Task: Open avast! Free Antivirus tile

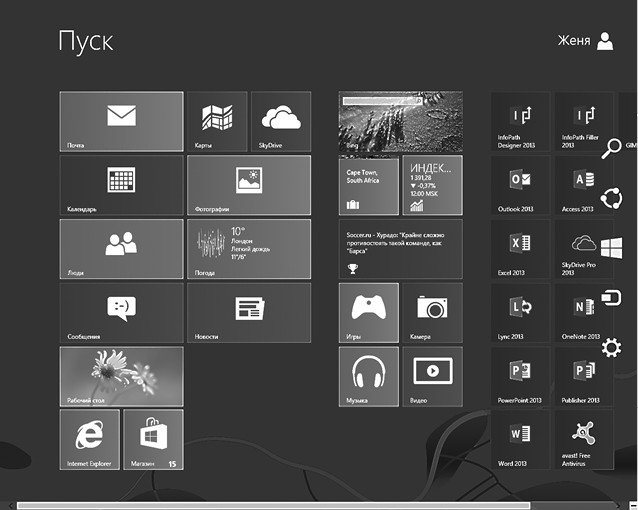Action: coord(583,439)
